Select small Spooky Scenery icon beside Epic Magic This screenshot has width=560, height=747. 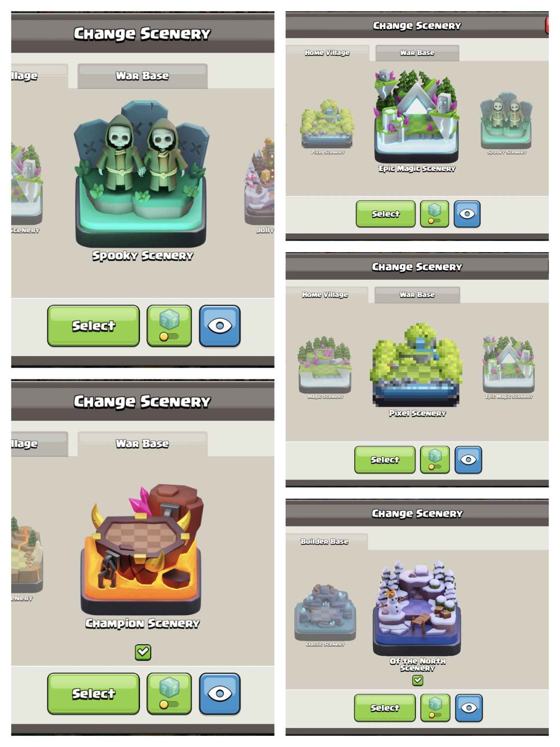click(x=506, y=121)
